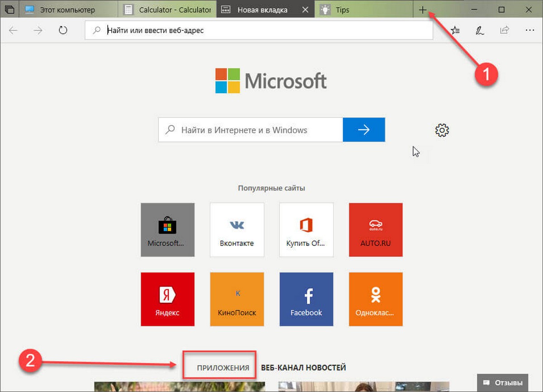
Task: Submit search with the blue arrow button
Action: click(364, 130)
